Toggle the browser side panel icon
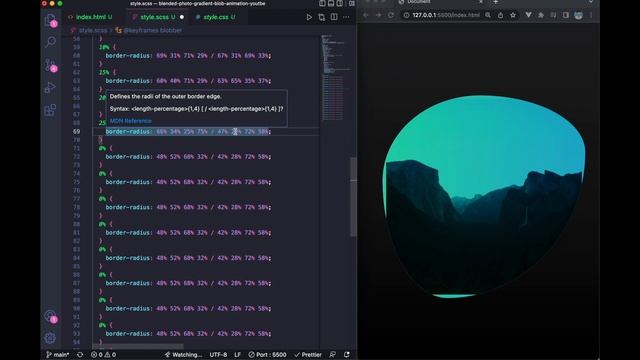 [566, 15]
